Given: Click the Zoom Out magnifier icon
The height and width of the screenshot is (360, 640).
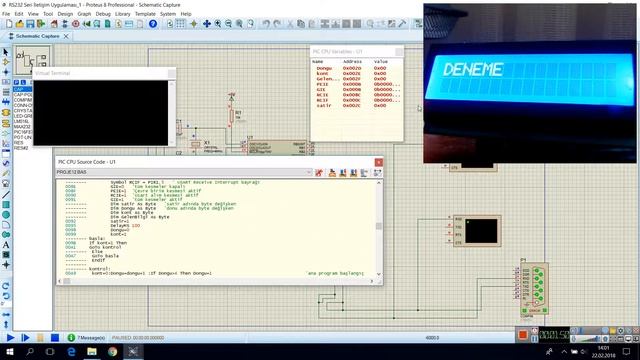Looking at the screenshot, I should [228, 24].
